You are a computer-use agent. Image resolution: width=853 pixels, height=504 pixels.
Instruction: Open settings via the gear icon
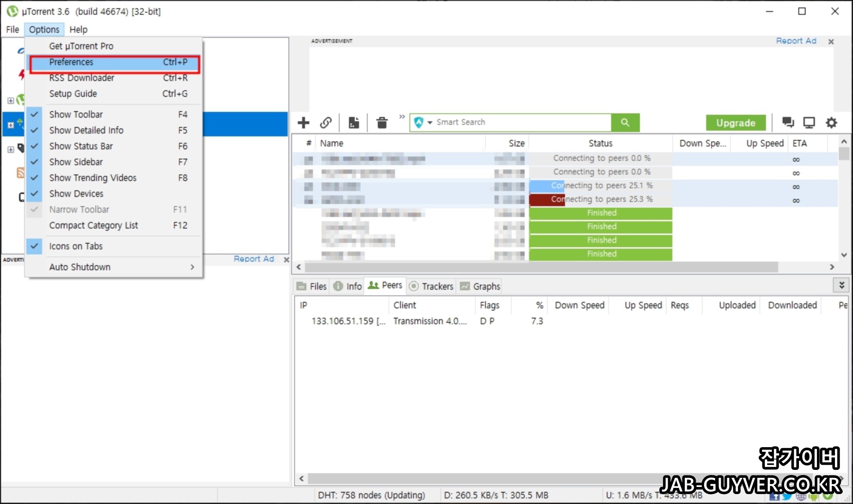(x=831, y=123)
